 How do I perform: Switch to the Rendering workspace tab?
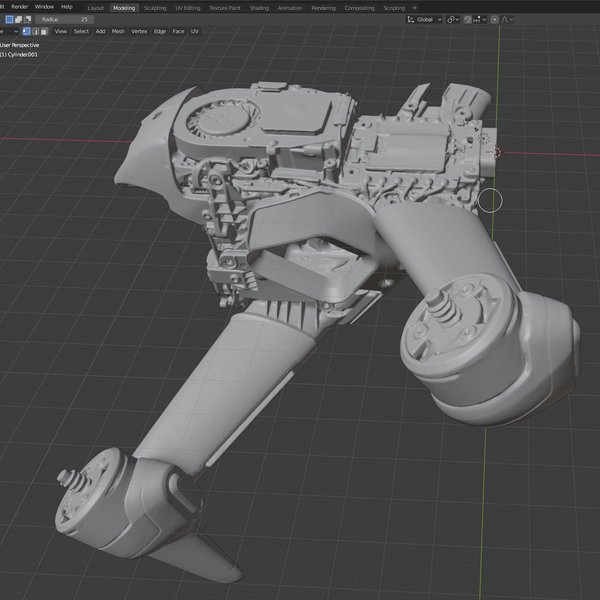(323, 8)
